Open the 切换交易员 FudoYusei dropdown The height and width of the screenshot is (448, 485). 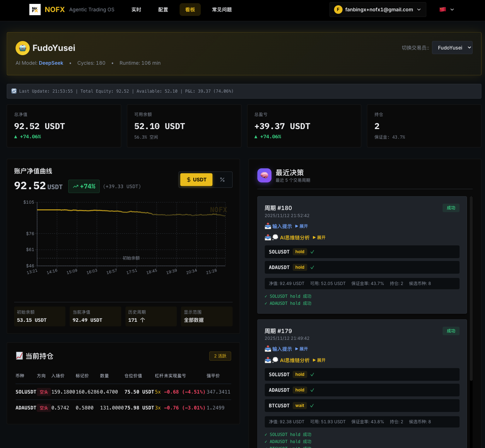pos(452,48)
